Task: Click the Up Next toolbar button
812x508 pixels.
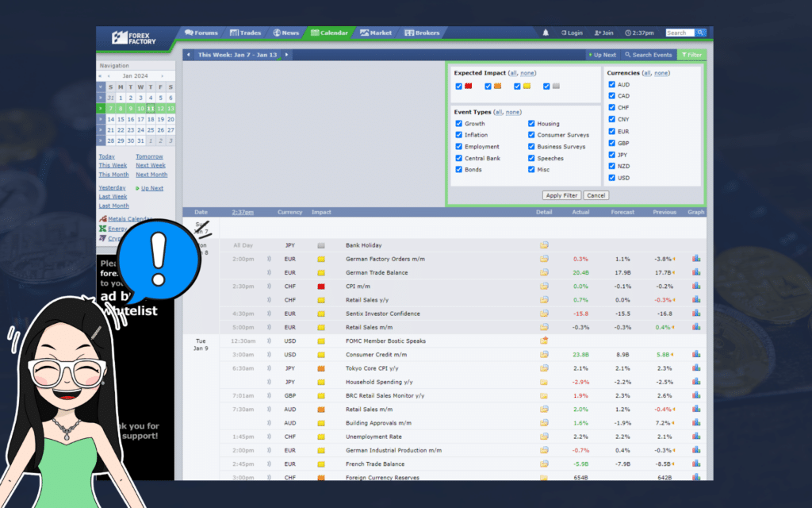Action: click(603, 55)
